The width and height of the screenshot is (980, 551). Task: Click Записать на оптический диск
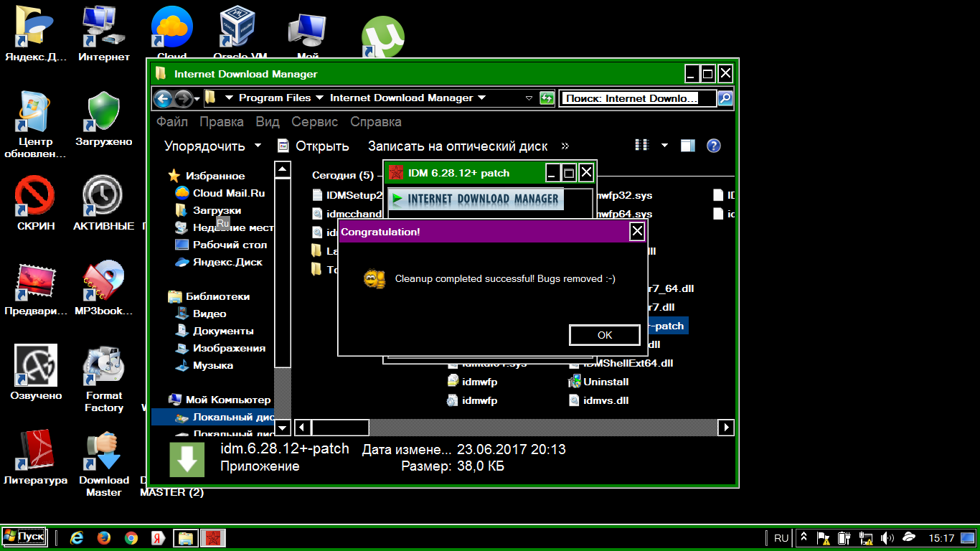click(x=458, y=146)
